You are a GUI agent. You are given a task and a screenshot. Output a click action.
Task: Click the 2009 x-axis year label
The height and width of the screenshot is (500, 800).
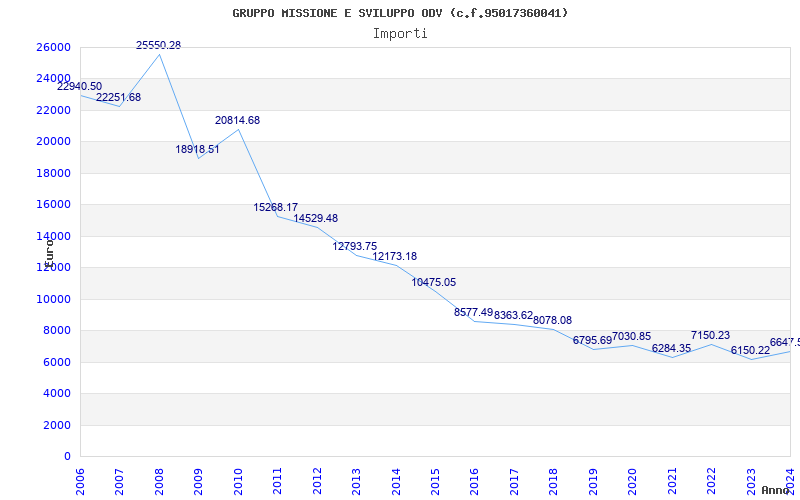tap(198, 482)
